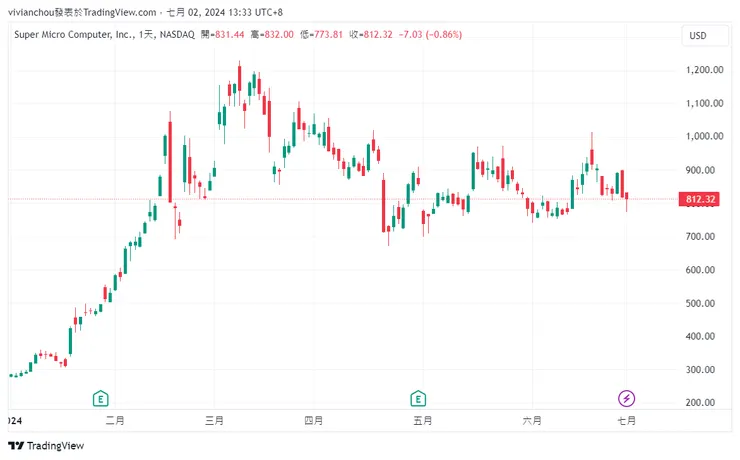Select the 七月 label on the time axis
The height and width of the screenshot is (460, 740).
[x=626, y=421]
